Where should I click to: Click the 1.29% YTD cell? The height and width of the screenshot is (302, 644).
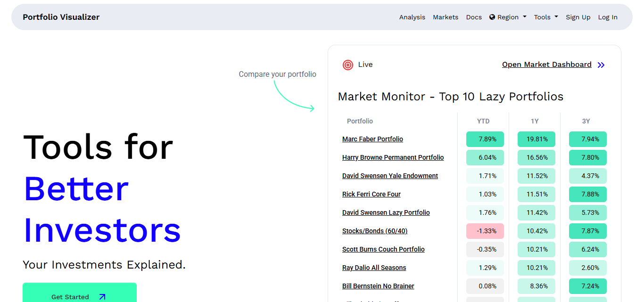[485, 268]
